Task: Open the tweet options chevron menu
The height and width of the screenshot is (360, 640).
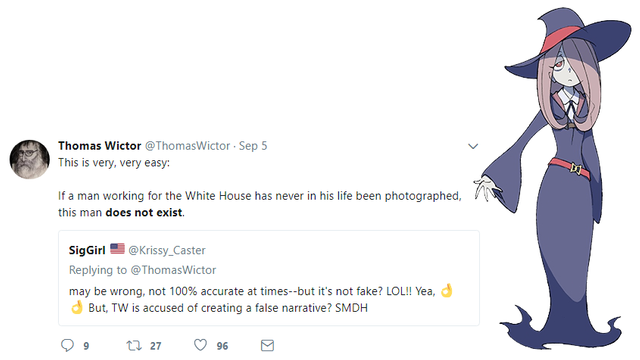Action: click(x=473, y=146)
